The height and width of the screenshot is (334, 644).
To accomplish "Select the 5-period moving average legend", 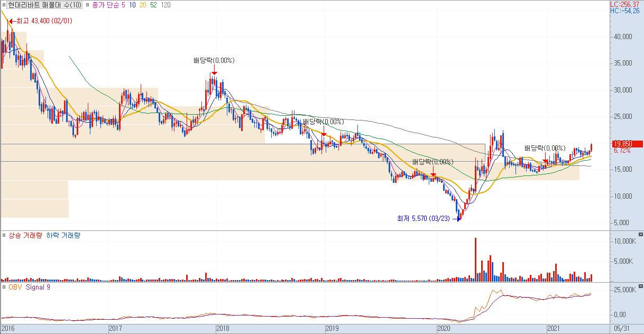I will click(x=125, y=4).
